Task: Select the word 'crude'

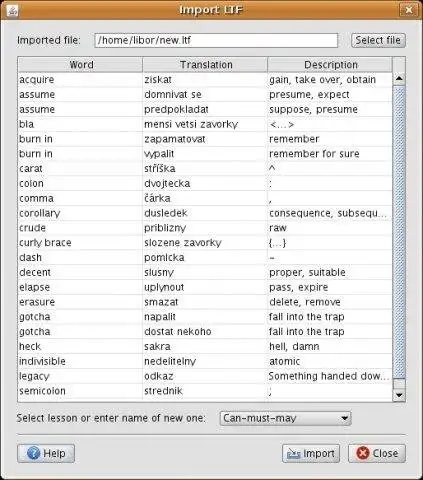Action: (x=80, y=228)
